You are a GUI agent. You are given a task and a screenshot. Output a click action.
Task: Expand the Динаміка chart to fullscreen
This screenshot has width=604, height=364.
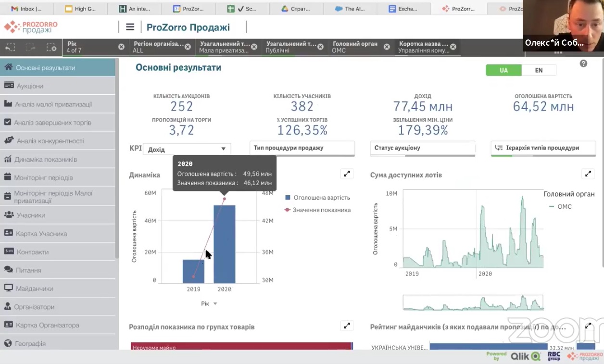347,174
